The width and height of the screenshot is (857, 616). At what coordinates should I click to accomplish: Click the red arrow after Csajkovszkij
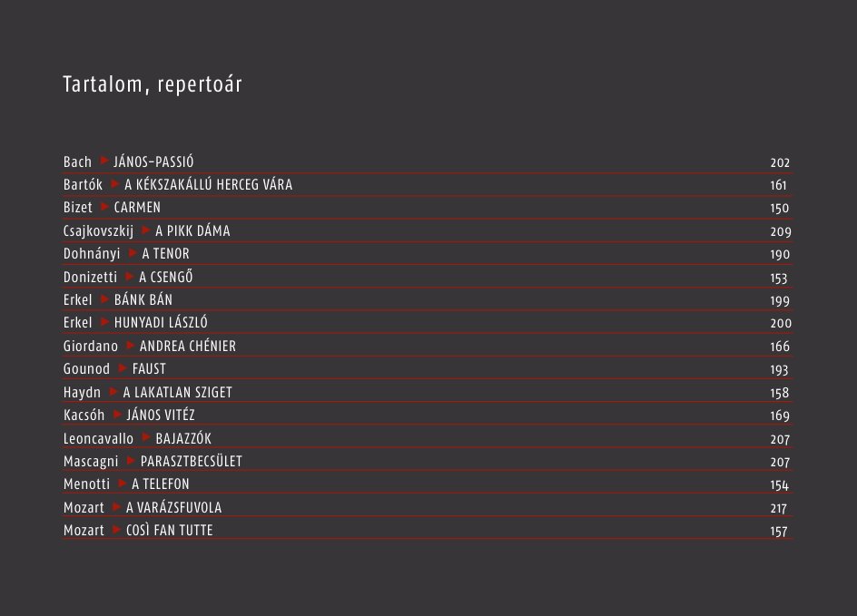click(x=146, y=230)
